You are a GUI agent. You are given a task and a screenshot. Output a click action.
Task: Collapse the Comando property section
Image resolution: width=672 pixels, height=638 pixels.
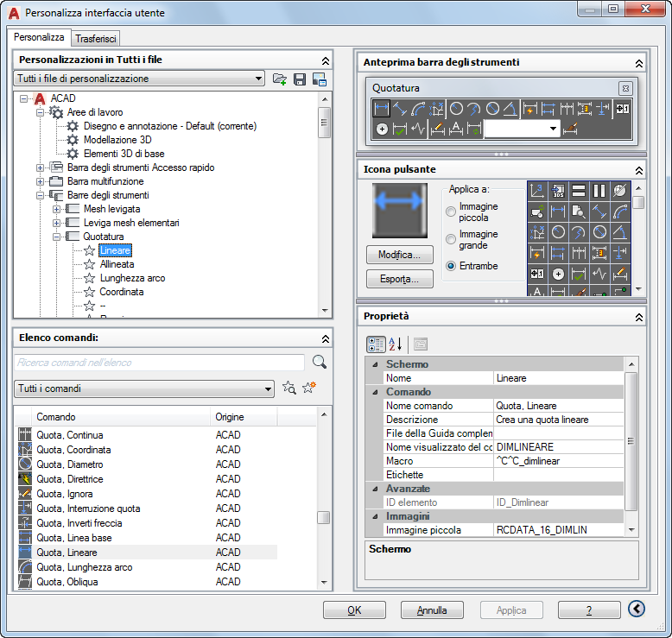coord(376,392)
